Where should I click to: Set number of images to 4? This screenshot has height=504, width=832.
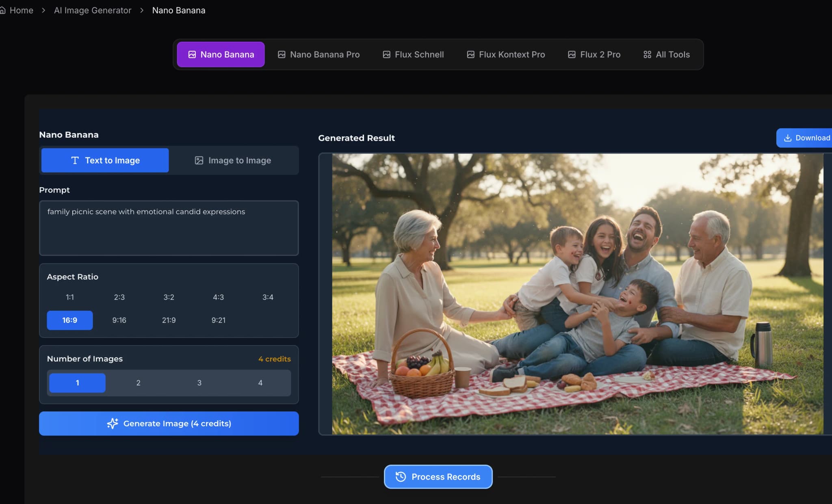260,383
